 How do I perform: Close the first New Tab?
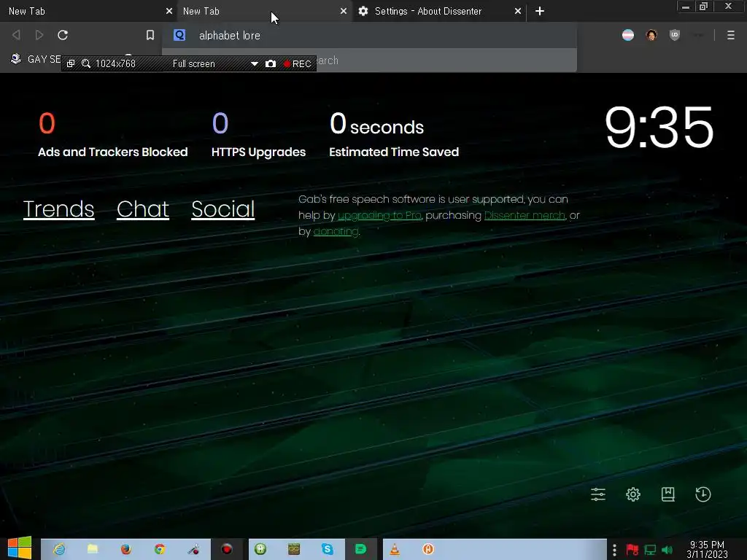pyautogui.click(x=169, y=11)
